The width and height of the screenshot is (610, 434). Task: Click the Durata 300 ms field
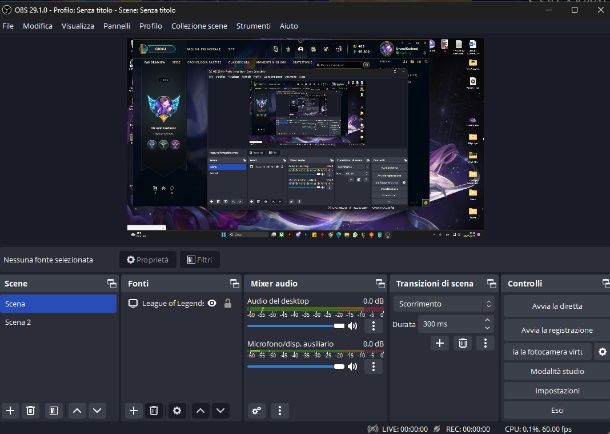(450, 324)
